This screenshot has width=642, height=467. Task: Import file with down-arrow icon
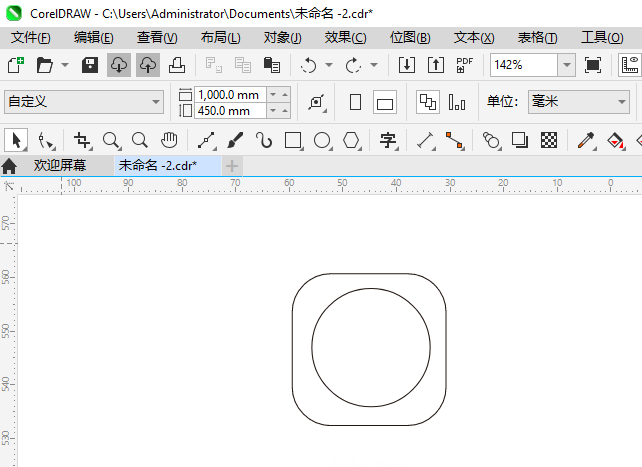point(407,65)
